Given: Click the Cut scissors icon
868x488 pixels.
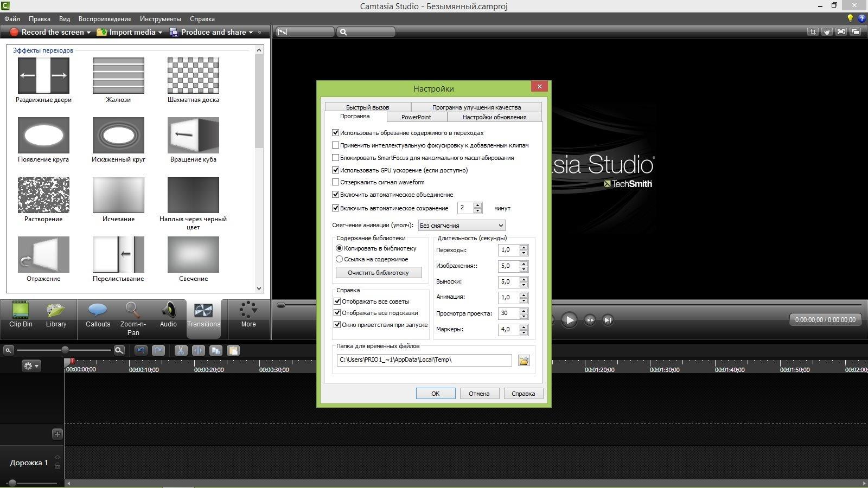Looking at the screenshot, I should pyautogui.click(x=181, y=350).
